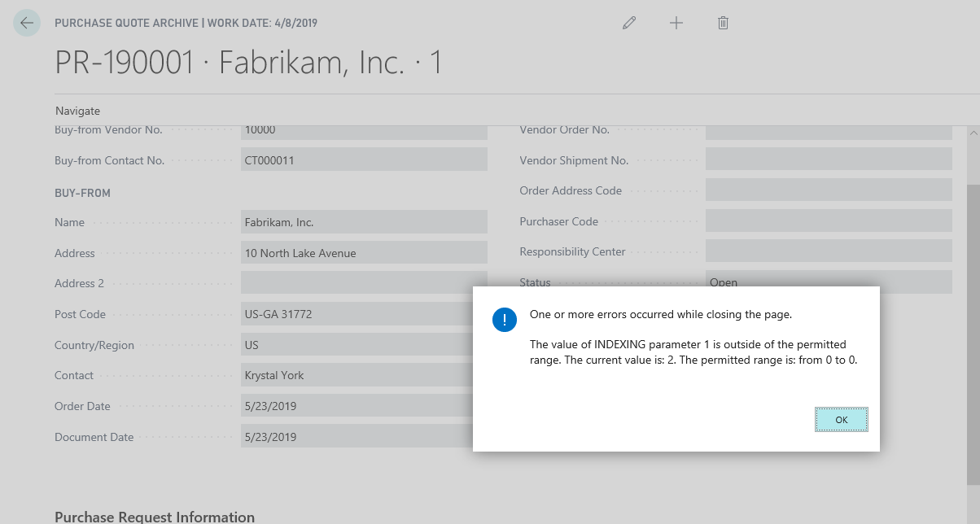Click the Post Code field US-GA 31772

tap(357, 314)
